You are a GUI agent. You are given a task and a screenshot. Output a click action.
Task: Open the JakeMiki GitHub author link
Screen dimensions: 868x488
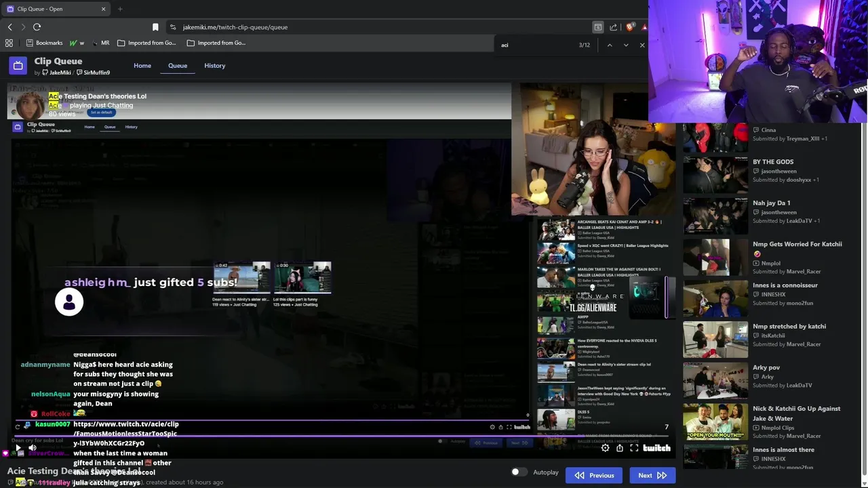[56, 73]
